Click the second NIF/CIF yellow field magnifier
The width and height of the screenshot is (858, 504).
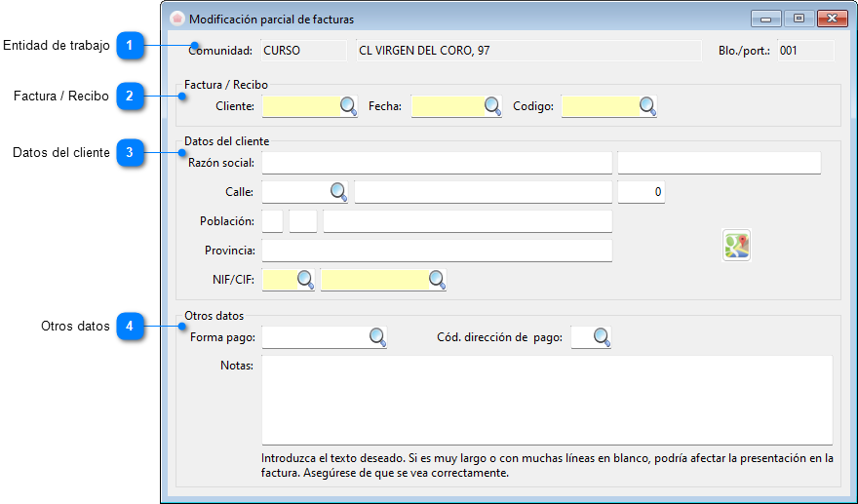click(437, 280)
